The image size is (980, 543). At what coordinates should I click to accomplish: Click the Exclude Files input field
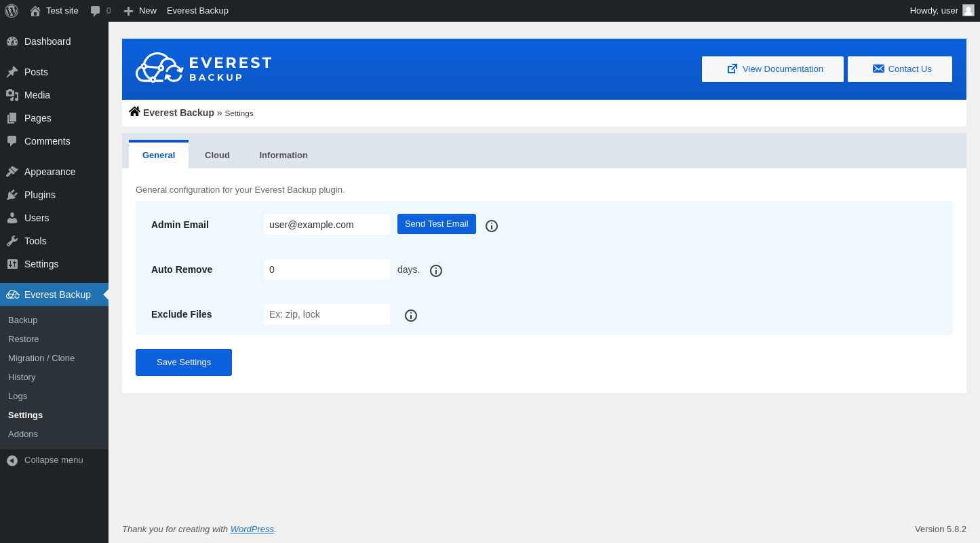(327, 314)
